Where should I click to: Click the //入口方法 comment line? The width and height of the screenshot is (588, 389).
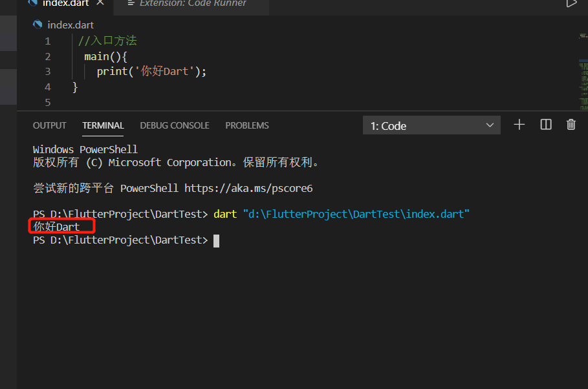pyautogui.click(x=107, y=41)
